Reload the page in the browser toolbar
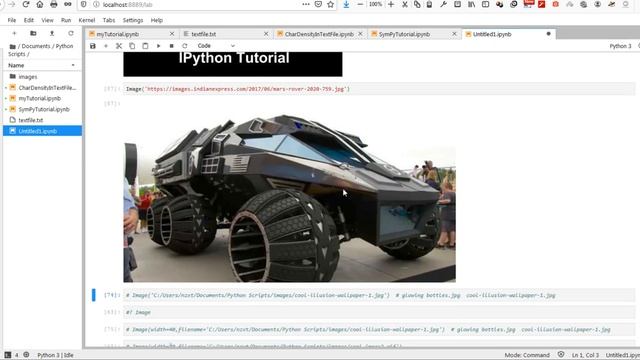Viewport: 640px width, 360px height. 26,4
